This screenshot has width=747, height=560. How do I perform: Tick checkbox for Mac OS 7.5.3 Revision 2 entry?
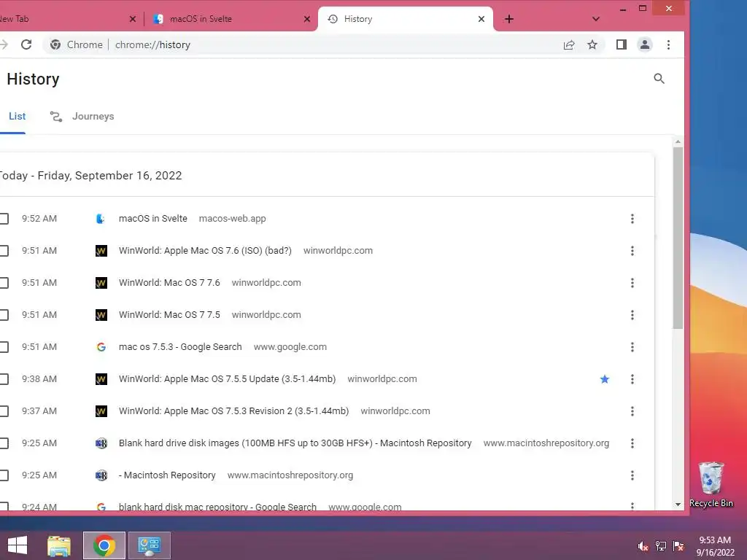pos(4,411)
